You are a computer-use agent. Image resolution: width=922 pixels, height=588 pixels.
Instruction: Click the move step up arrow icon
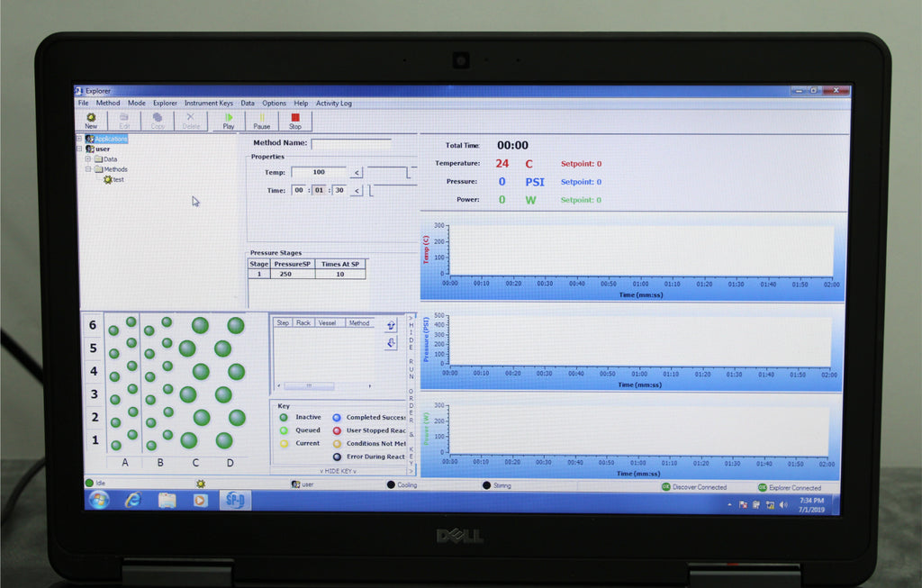[391, 325]
